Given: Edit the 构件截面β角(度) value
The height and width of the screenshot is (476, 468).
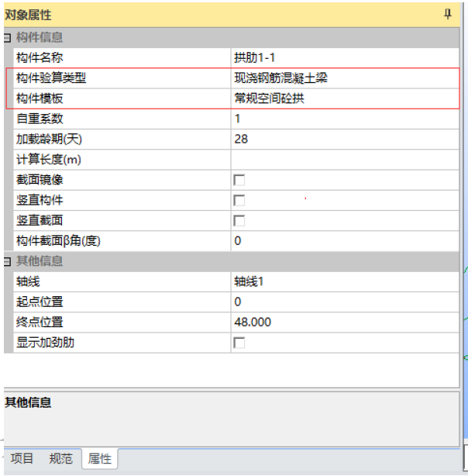Looking at the screenshot, I should click(x=345, y=241).
